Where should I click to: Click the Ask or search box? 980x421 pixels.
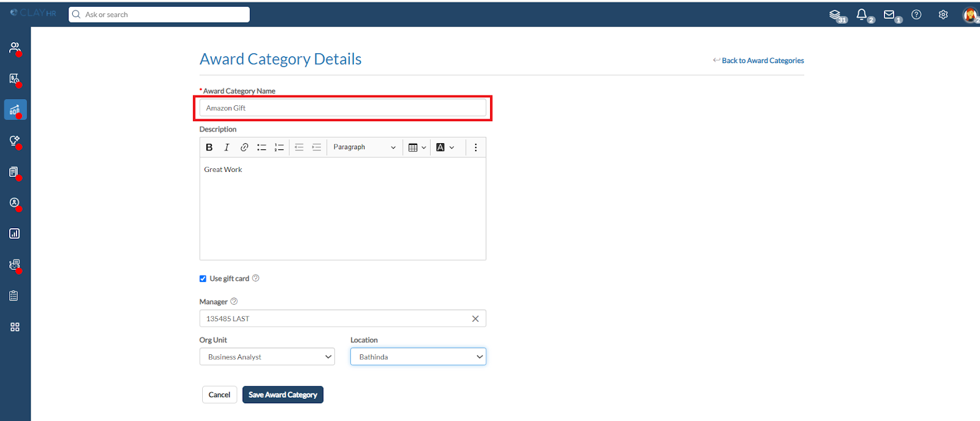tap(159, 15)
